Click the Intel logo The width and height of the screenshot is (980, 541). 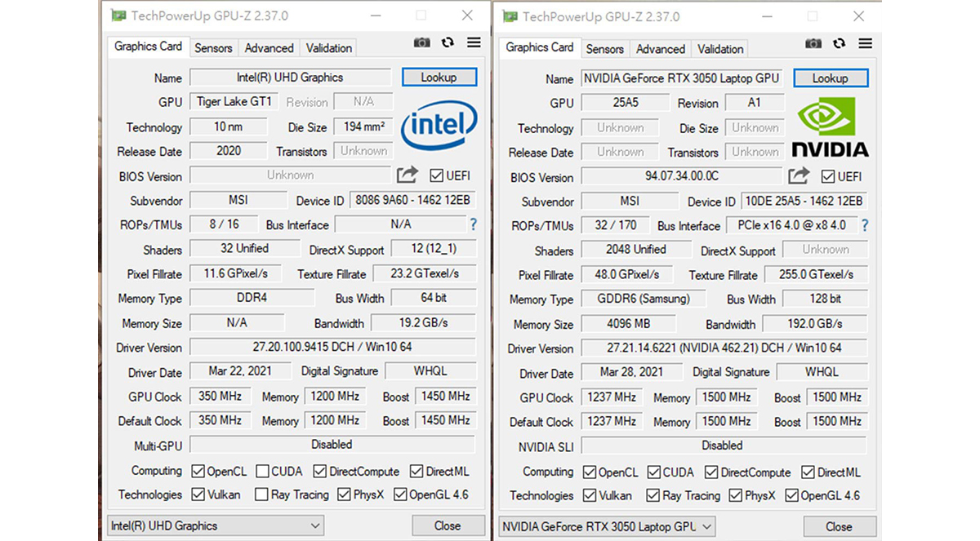(x=439, y=125)
